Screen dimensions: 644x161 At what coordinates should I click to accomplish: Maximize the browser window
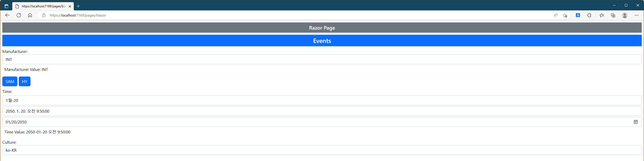click(626, 5)
